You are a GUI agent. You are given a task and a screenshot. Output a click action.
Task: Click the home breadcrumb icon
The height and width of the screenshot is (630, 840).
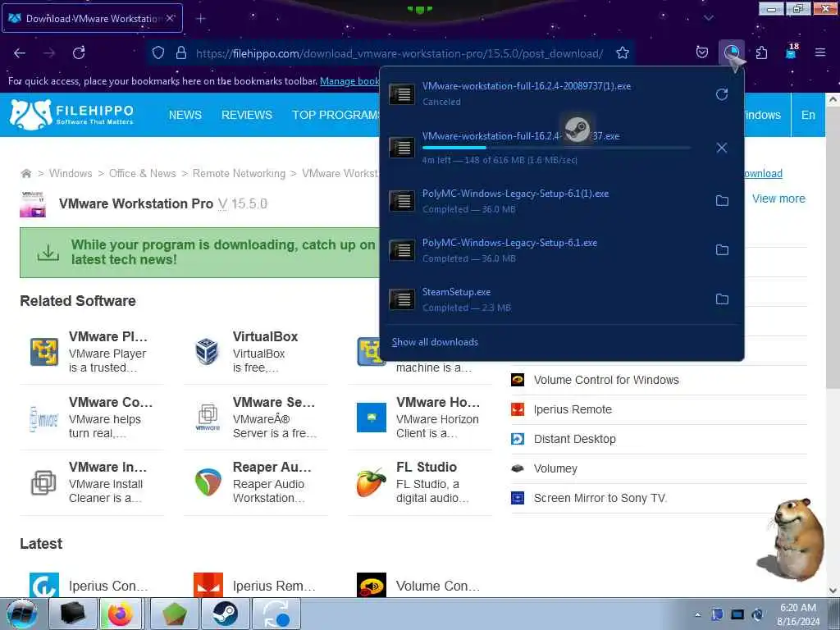tap(25, 174)
